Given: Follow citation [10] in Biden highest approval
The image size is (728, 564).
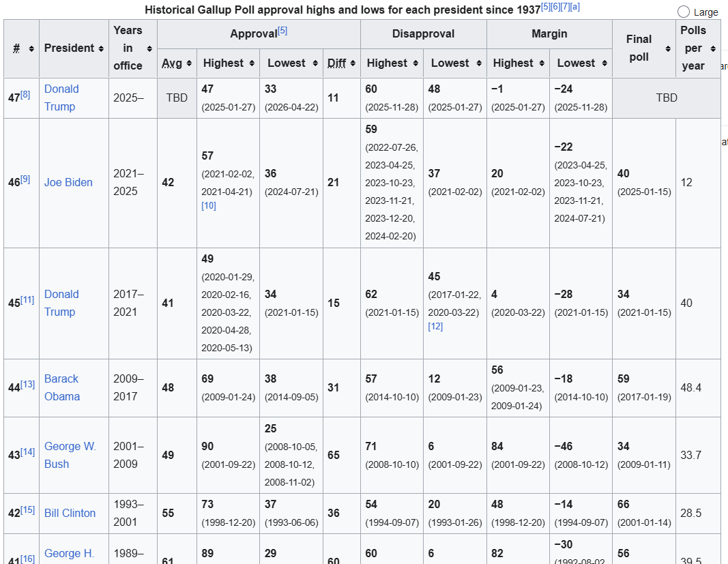Looking at the screenshot, I should click(209, 206).
